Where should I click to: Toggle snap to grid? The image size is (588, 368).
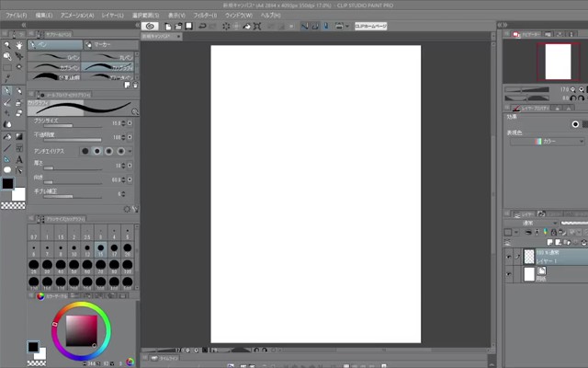(326, 26)
